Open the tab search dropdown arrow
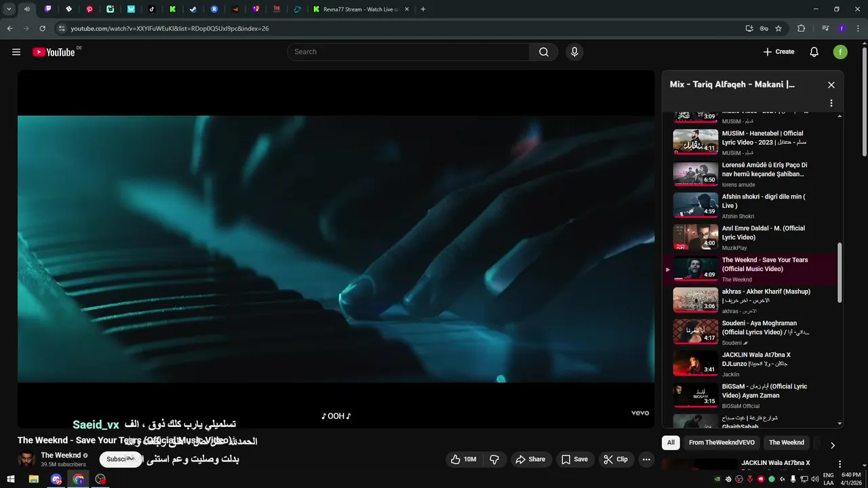This screenshot has height=488, width=868. (9, 9)
